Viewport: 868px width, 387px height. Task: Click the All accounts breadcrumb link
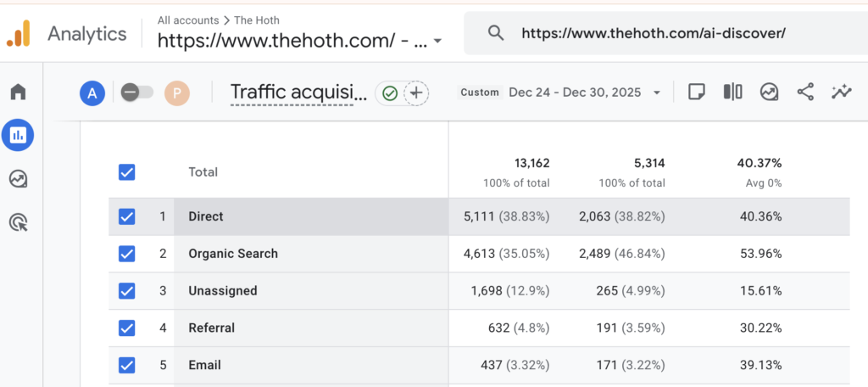tap(187, 20)
